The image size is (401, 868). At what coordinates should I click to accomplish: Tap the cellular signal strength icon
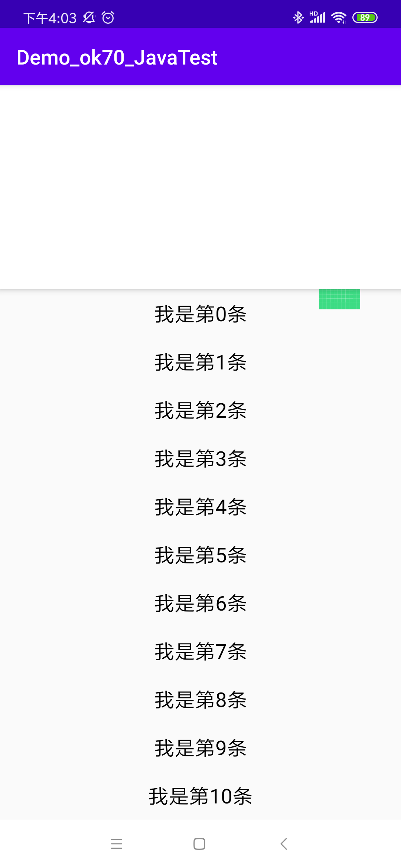(x=317, y=17)
